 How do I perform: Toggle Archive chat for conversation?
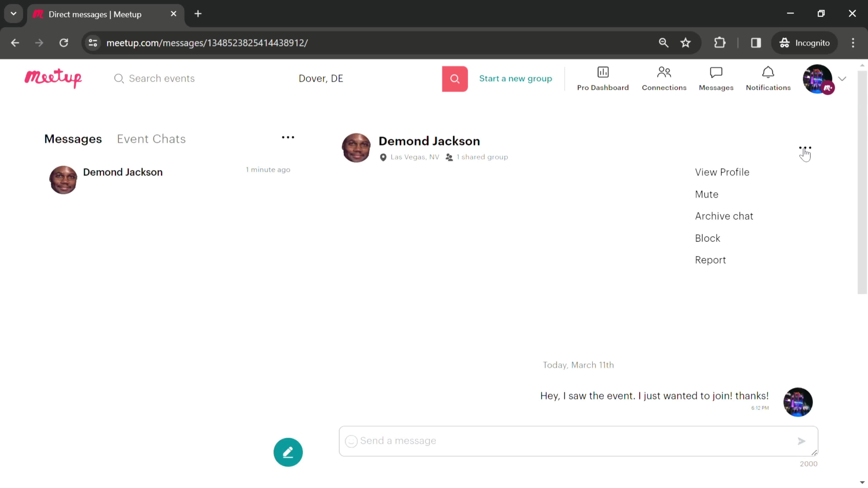tap(724, 216)
